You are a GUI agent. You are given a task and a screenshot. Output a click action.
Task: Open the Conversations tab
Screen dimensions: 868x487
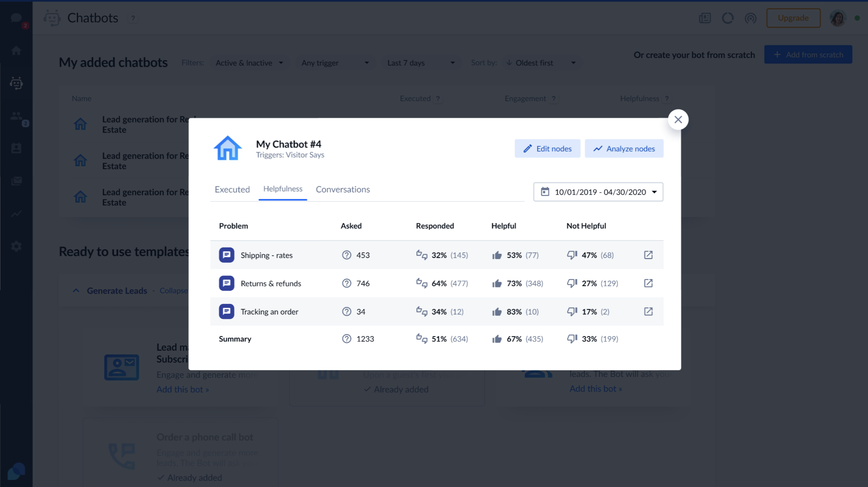click(343, 189)
